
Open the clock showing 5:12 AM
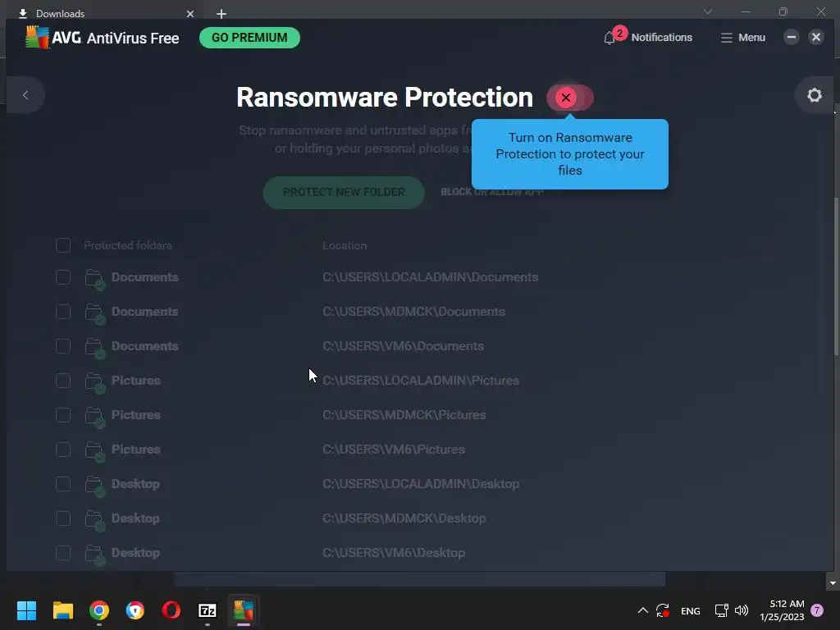click(x=782, y=610)
